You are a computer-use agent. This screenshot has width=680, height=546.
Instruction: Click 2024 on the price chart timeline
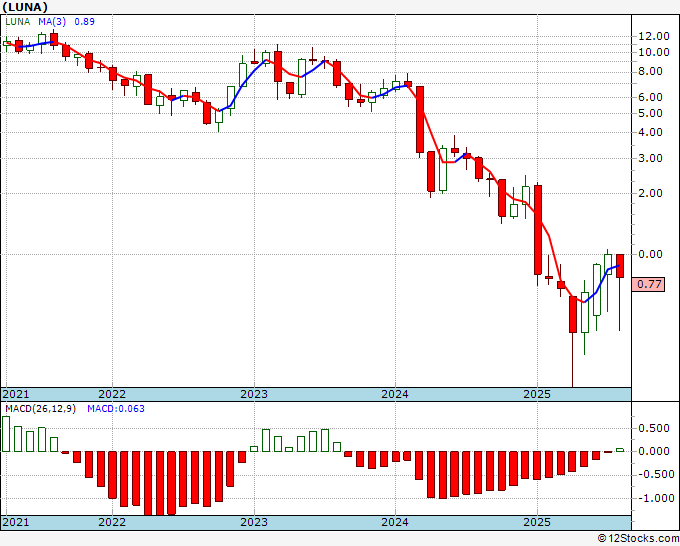coord(395,394)
